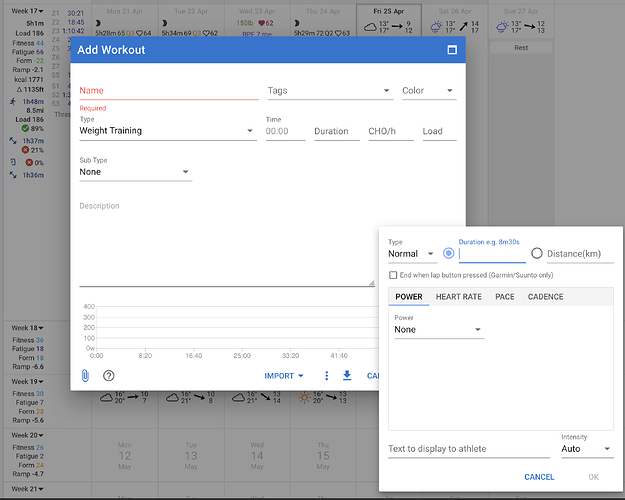This screenshot has width=625, height=500.
Task: Click the Fri 25 Apr day header
Action: point(389,11)
